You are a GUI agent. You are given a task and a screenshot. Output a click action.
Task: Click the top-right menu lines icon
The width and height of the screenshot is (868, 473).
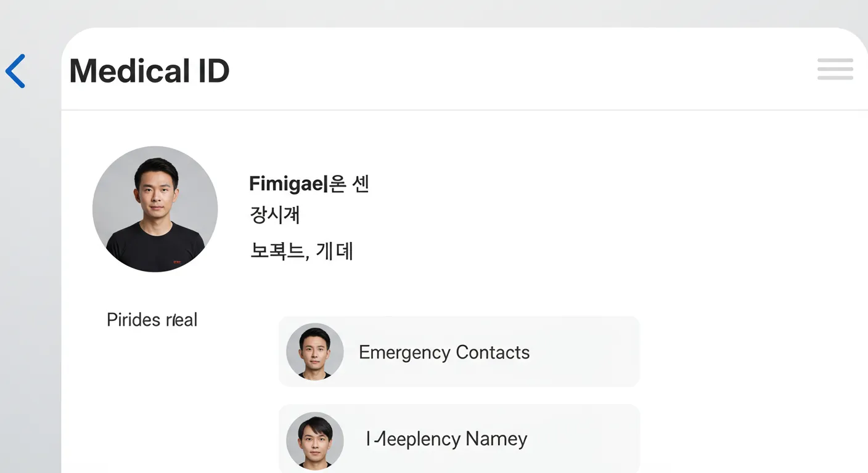835,70
